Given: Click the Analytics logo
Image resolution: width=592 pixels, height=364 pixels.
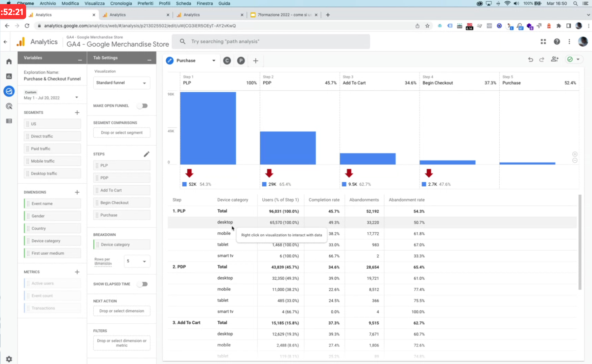Looking at the screenshot, I should coord(21,42).
